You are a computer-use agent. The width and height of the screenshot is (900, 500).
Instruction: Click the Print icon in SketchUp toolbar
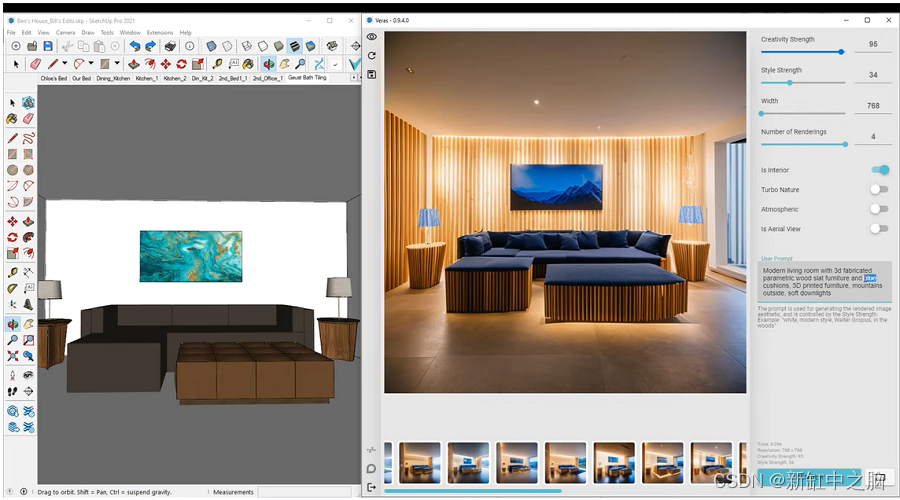170,46
